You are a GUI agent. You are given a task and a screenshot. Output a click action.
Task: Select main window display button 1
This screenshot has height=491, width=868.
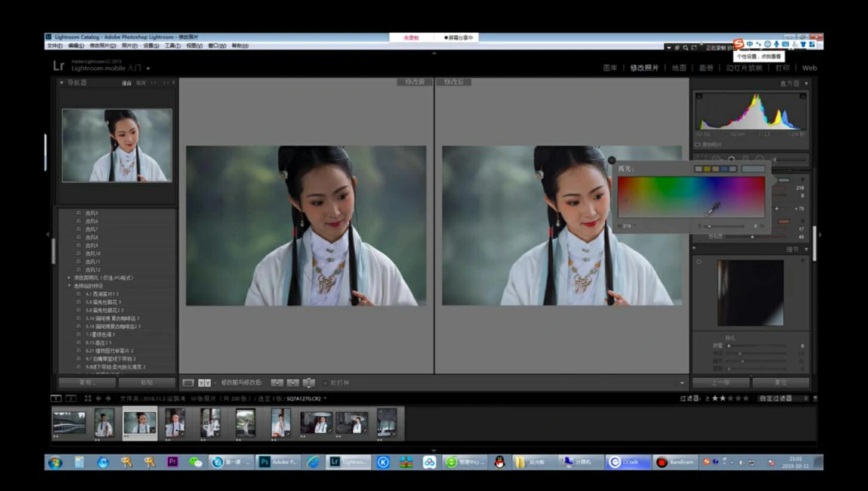tap(56, 399)
